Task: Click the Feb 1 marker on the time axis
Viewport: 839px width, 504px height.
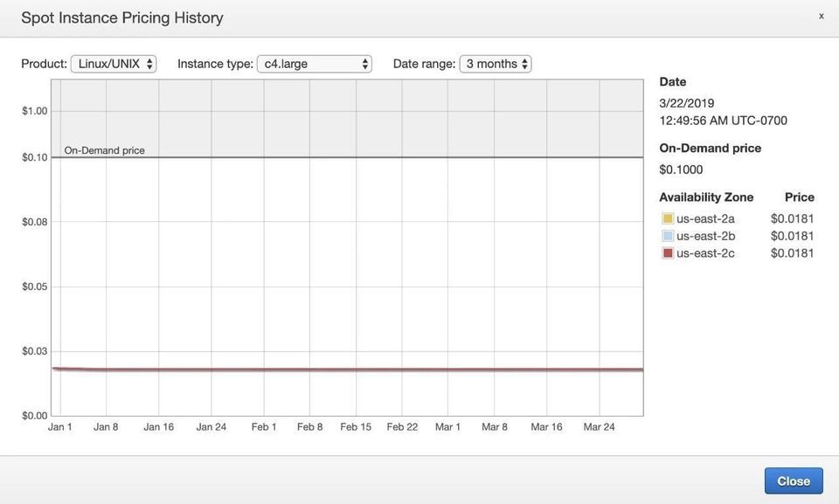Action: (x=264, y=427)
